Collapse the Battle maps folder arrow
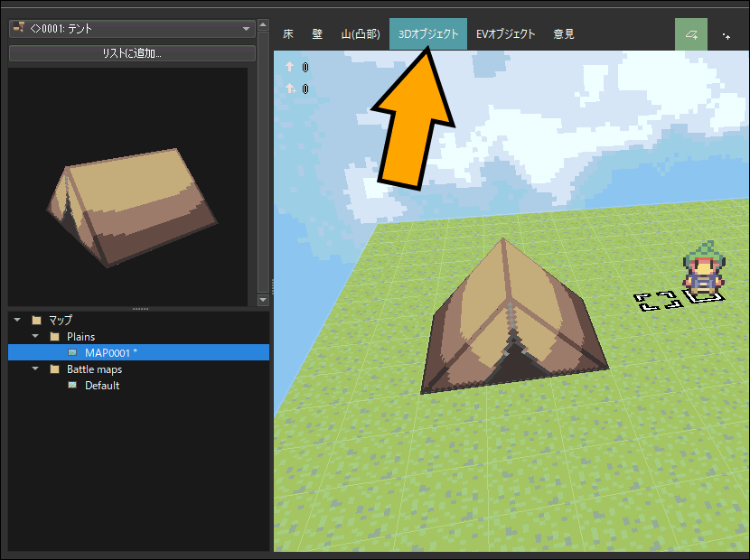Screen dimensions: 750x560 tap(35, 369)
